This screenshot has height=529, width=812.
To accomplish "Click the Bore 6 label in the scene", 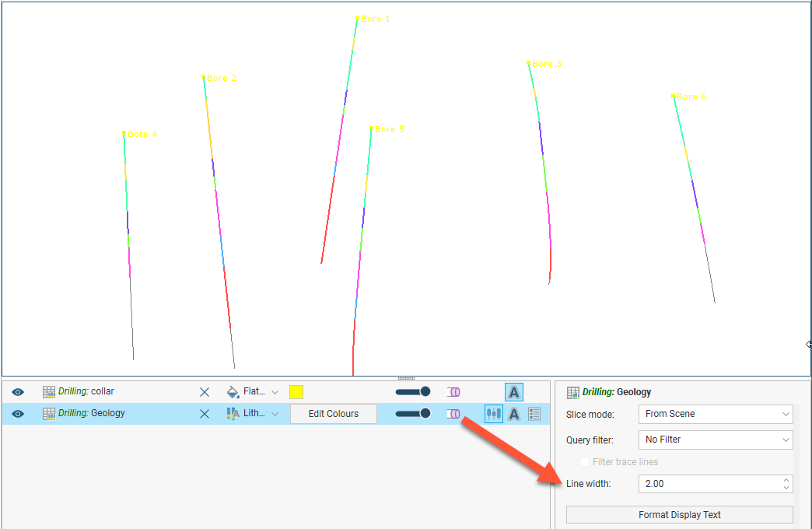I will (691, 96).
